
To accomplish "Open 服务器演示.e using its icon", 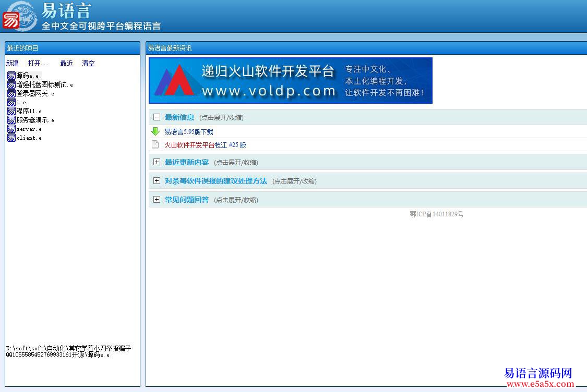I will click(x=10, y=120).
